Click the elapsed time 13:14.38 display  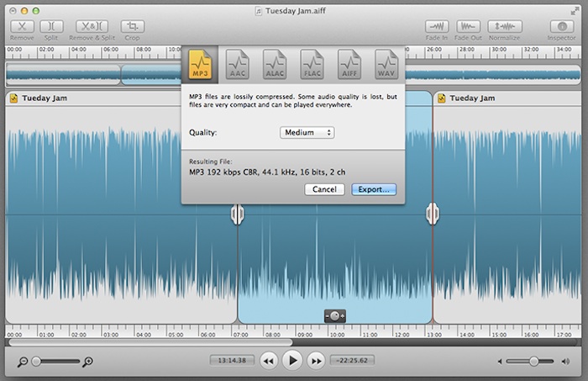tap(232, 360)
